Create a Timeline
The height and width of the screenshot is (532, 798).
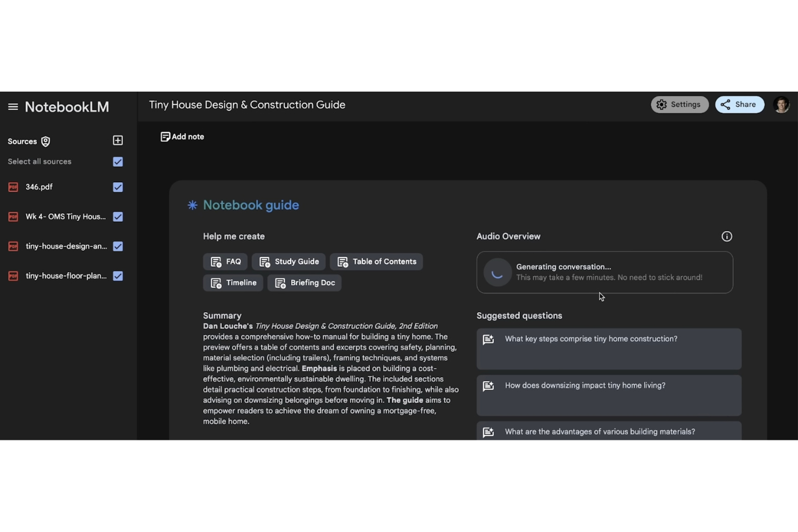tap(233, 282)
